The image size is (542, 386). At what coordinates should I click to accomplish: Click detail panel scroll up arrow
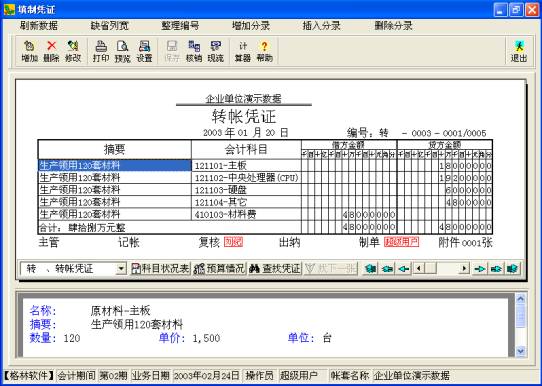pos(521,299)
